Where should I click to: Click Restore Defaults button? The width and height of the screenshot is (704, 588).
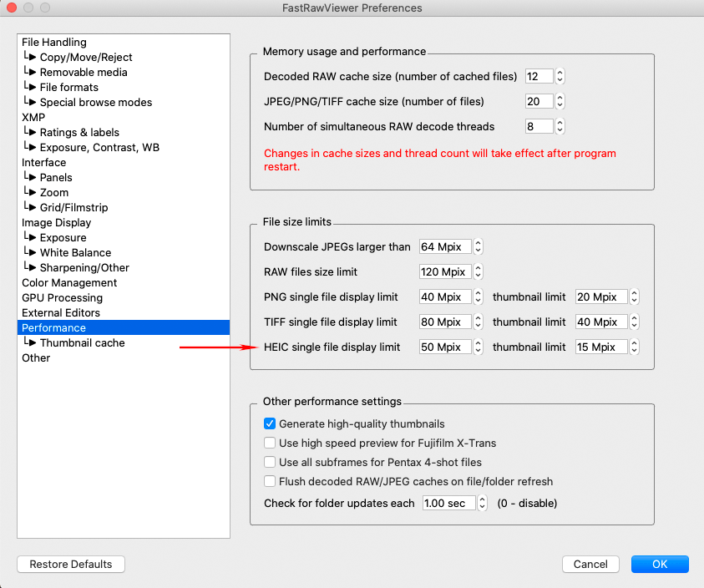(71, 565)
